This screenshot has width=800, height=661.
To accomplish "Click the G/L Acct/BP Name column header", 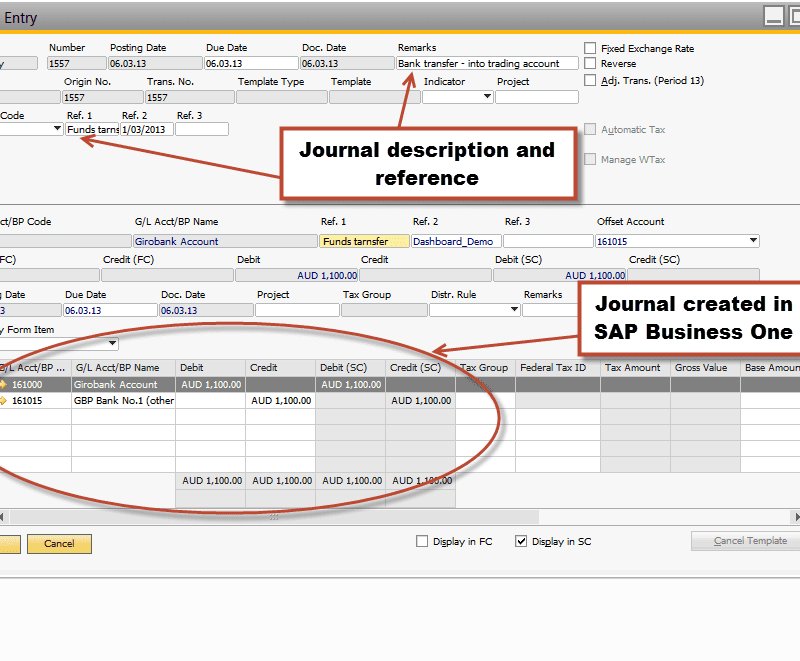I will coord(123,368).
